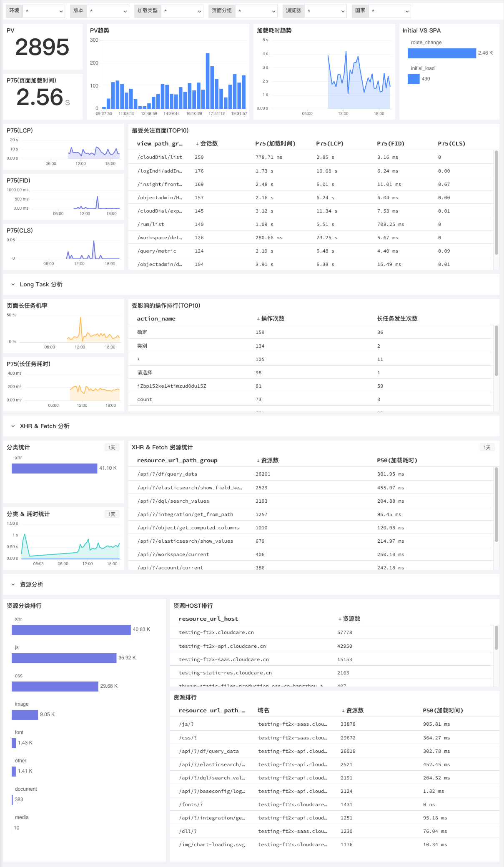Collapse the 资源分析 section chevron
Viewport: 504px width, 867px height.
point(13,584)
